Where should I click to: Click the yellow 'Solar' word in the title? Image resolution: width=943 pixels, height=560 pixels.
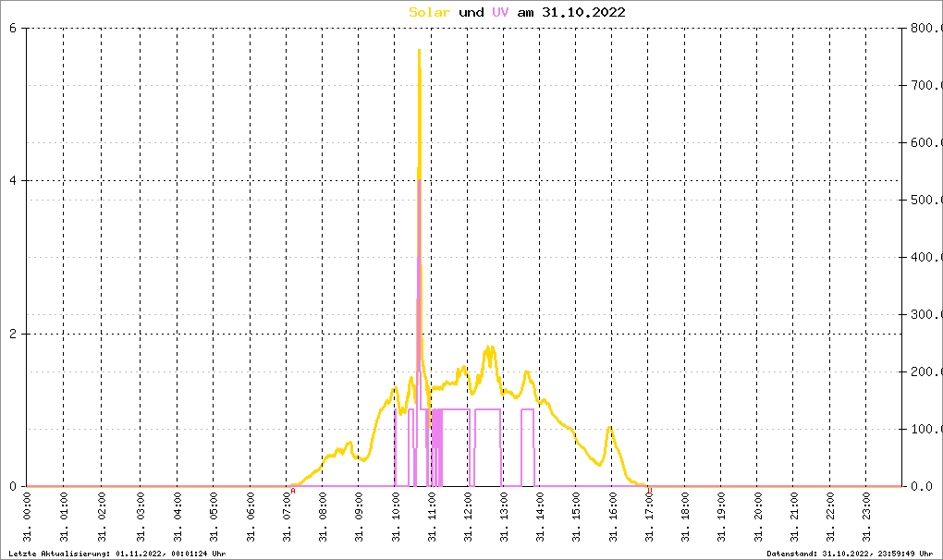[x=429, y=12]
